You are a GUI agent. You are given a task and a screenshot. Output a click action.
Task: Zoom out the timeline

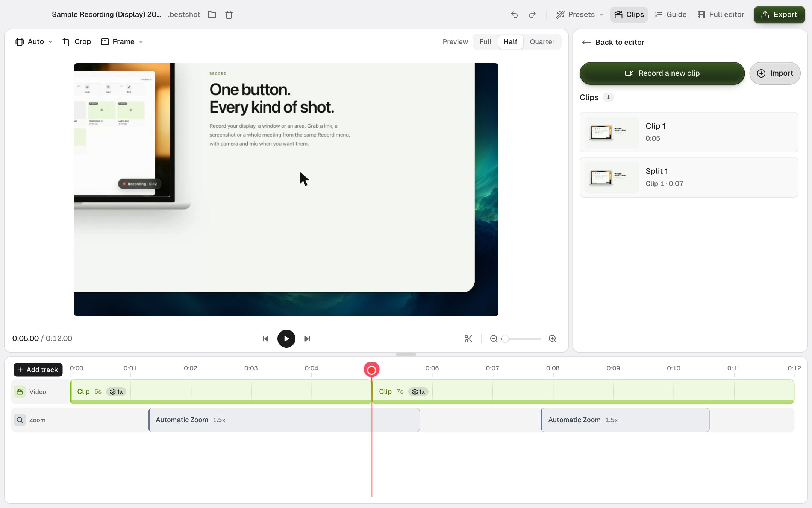(x=494, y=339)
